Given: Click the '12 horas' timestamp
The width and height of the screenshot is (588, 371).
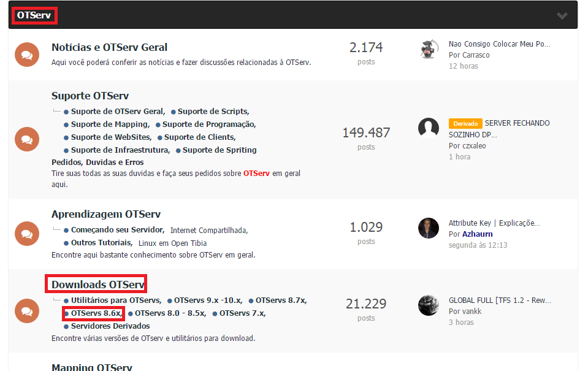Looking at the screenshot, I should [x=464, y=66].
